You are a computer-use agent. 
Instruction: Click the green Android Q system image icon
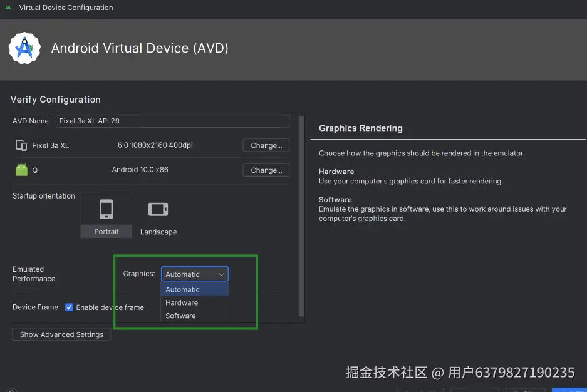tap(22, 170)
